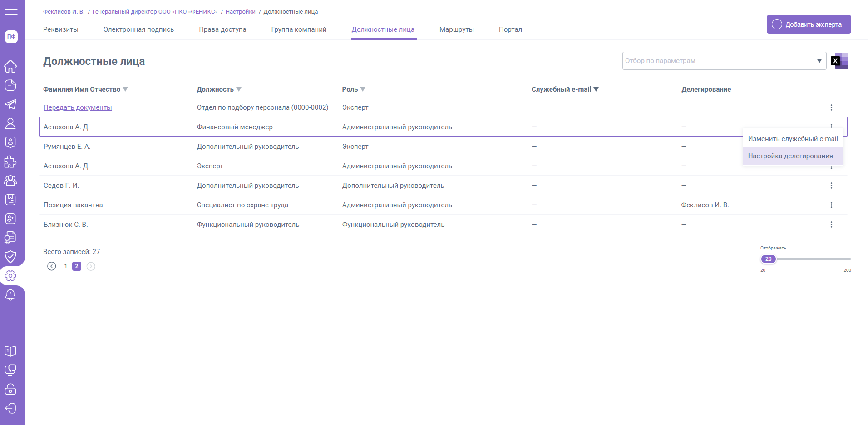Click the Добавить эксперта button
The image size is (868, 425).
tap(809, 24)
